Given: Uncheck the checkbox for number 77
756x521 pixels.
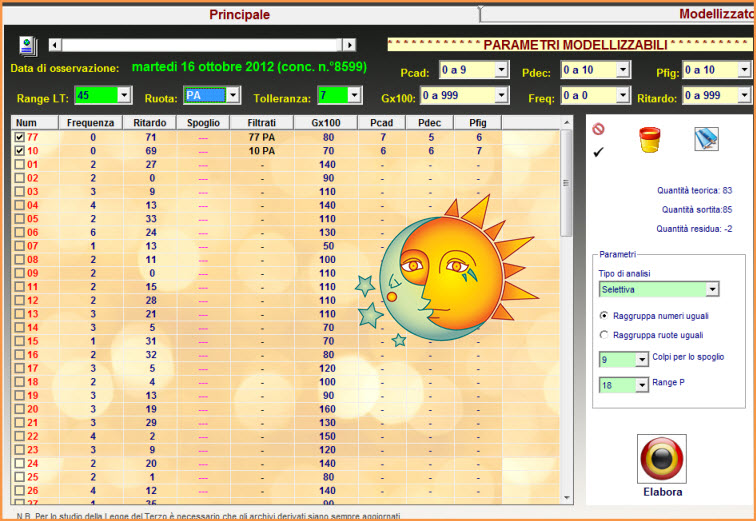Looking at the screenshot, I should point(20,137).
